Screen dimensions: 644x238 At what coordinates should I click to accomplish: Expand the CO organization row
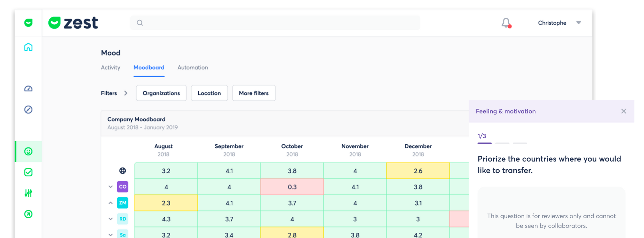click(111, 187)
